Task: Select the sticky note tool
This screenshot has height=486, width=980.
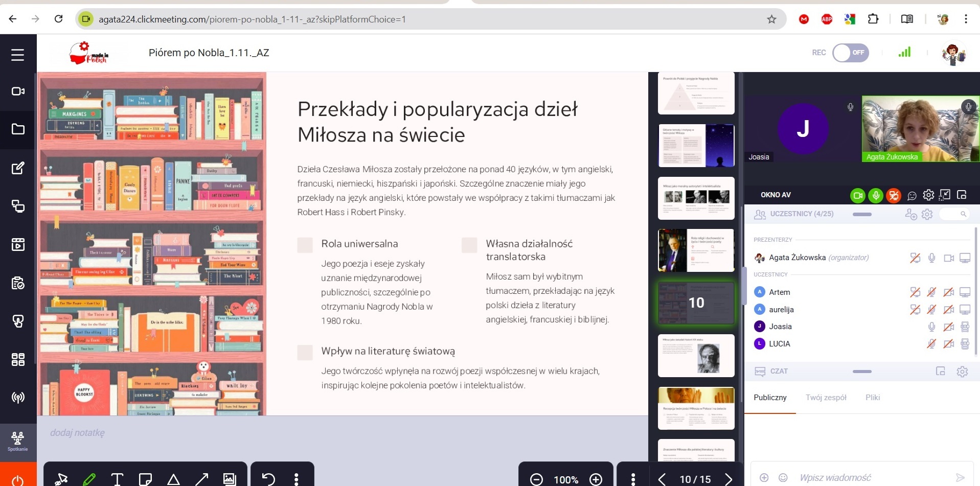Action: (145, 479)
